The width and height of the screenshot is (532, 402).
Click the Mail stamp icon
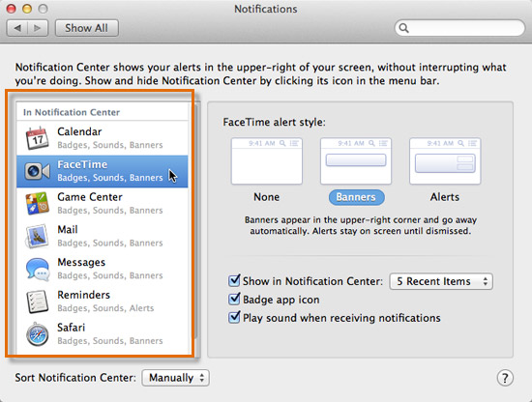tap(37, 236)
